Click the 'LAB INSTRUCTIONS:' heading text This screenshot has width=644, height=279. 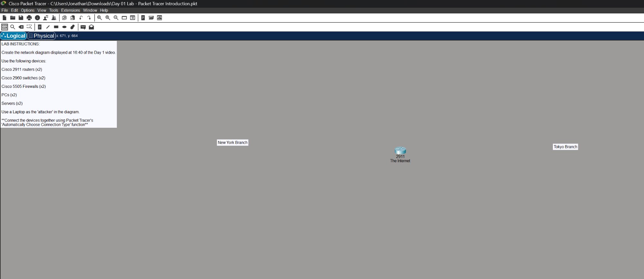[x=21, y=44]
